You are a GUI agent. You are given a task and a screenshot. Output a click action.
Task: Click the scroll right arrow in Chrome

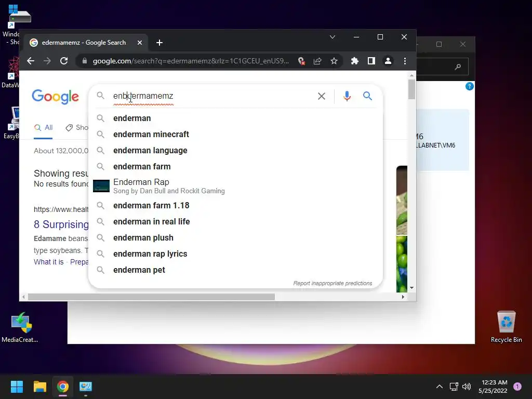[x=403, y=297]
